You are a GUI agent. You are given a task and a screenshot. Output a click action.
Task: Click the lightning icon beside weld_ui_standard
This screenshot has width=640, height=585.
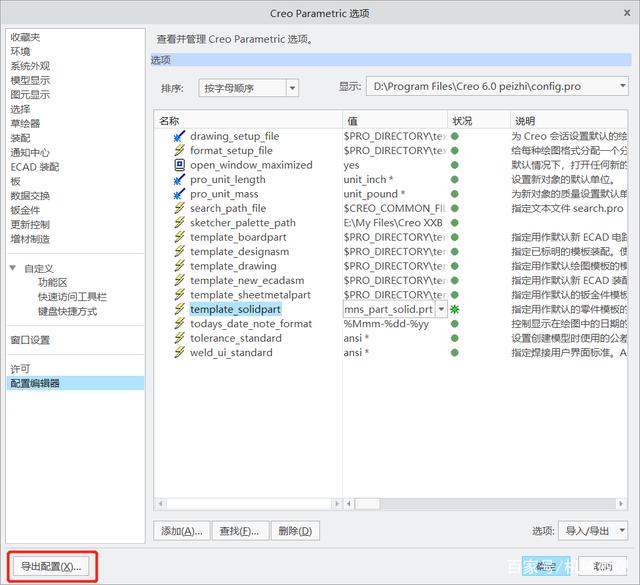coord(179,352)
